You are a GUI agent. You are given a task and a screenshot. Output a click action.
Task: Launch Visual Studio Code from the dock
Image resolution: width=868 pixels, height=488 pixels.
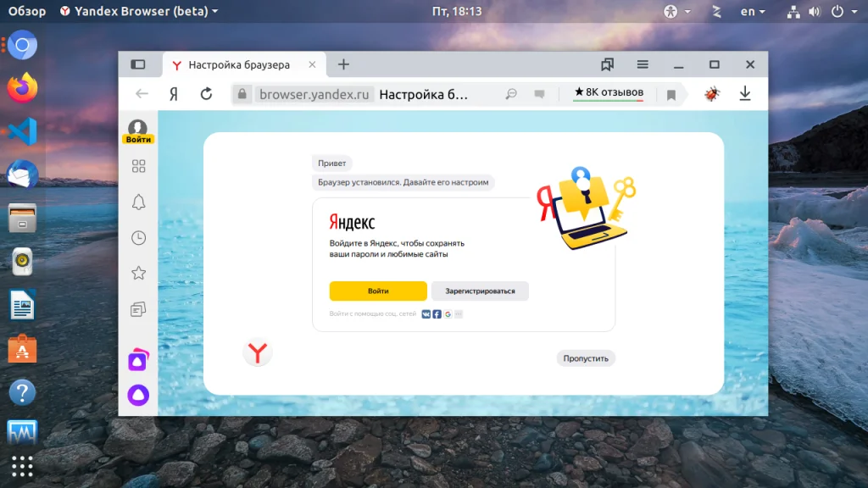pos(22,131)
